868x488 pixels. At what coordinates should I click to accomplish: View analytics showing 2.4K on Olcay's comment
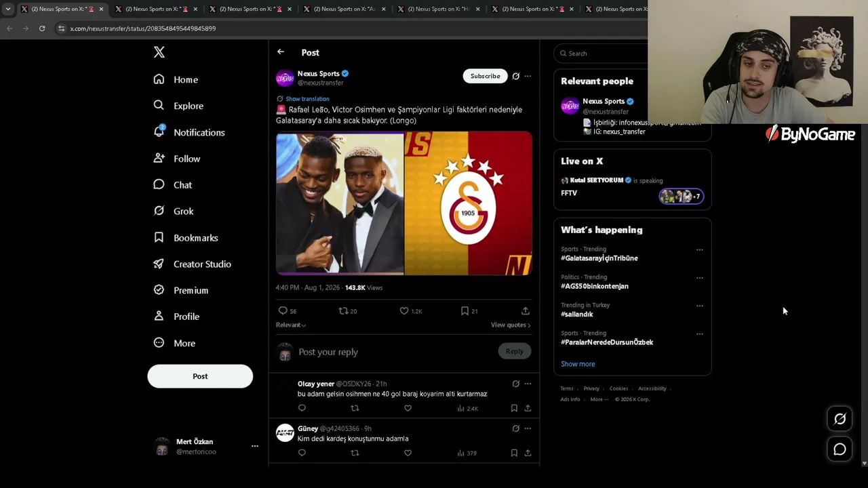tap(468, 408)
